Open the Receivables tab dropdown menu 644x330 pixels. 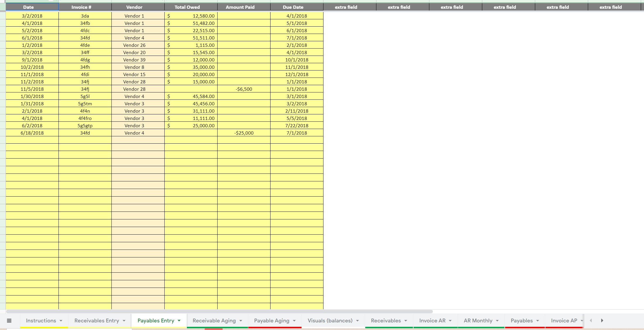[x=406, y=321]
